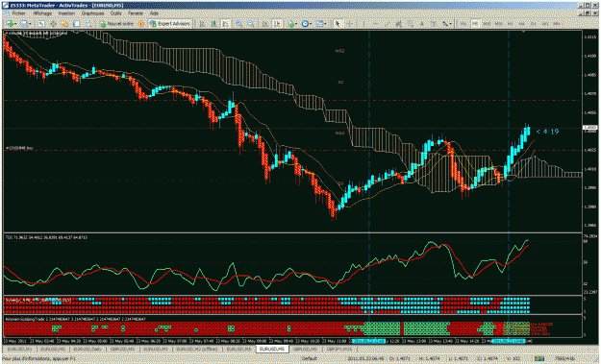
Task: Draw a horizontal line tool
Action: [375, 24]
